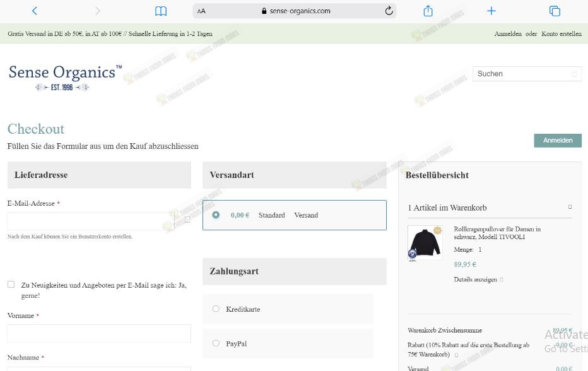Image resolution: width=588 pixels, height=371 pixels.
Task: Click the help icon beside email field
Action: tap(187, 220)
